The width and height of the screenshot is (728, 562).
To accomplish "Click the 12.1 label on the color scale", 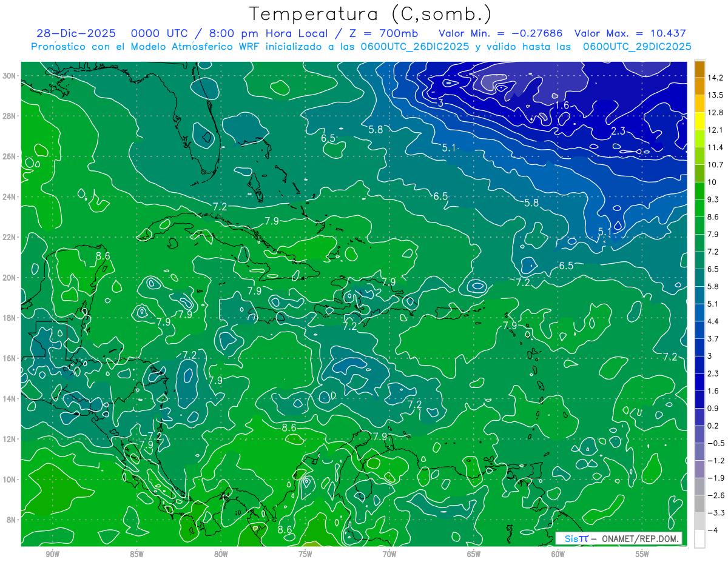I will 716,130.
